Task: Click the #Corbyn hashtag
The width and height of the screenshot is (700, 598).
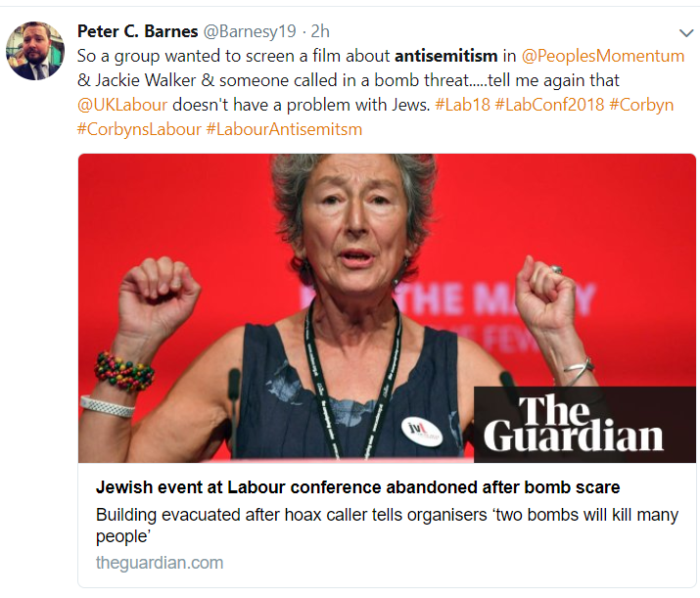Action: click(641, 105)
